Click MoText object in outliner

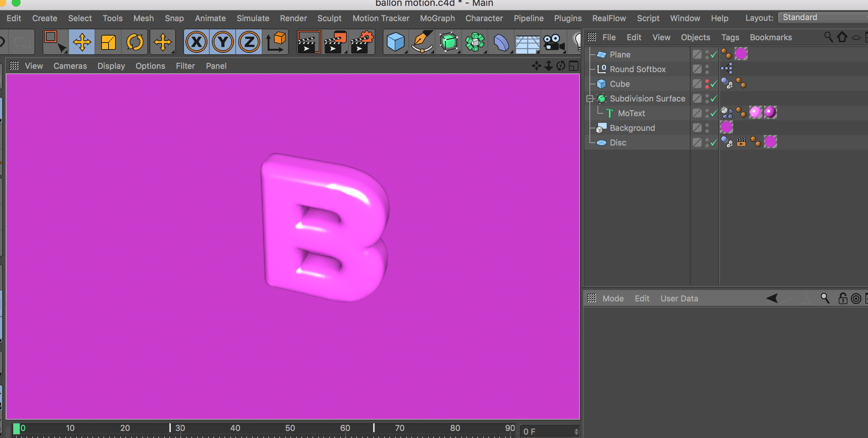coord(630,113)
